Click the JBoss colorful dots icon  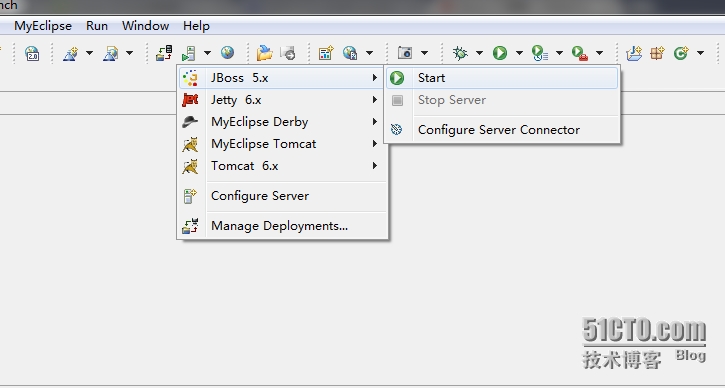pyautogui.click(x=190, y=78)
